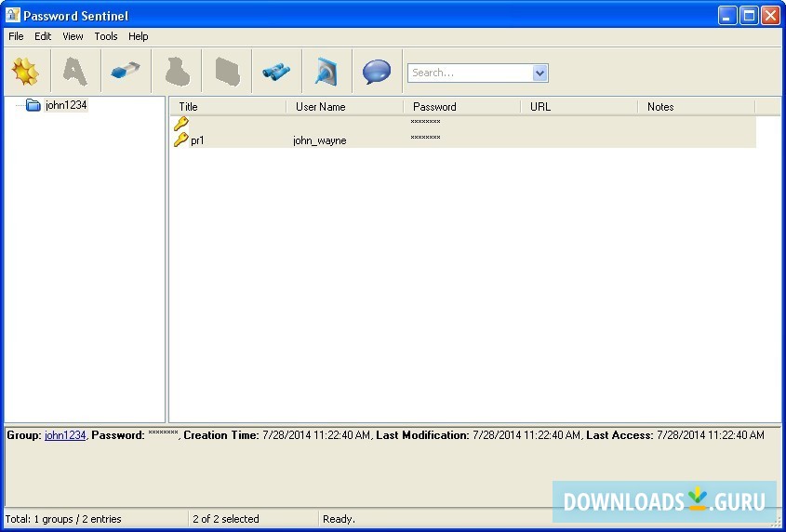Open the File menu

16,36
